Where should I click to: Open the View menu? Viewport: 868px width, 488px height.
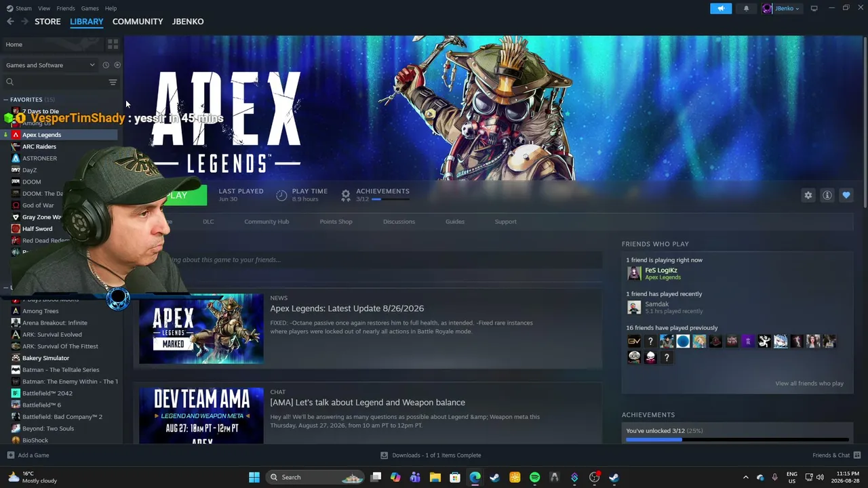point(44,8)
